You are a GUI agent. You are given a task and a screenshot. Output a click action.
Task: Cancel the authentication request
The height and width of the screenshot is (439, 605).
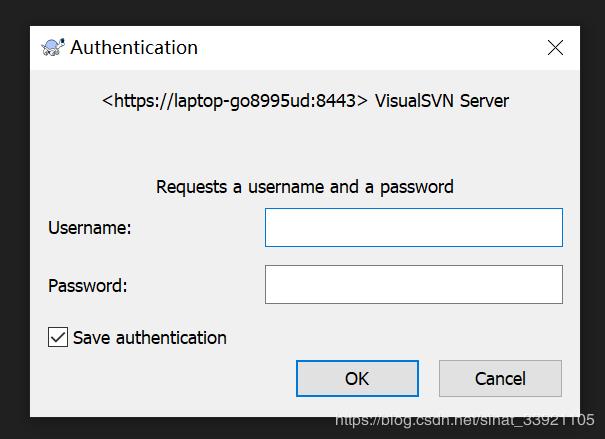(500, 378)
